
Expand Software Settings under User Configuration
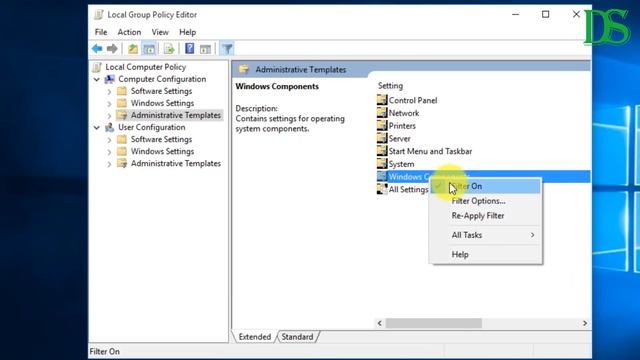pos(109,140)
